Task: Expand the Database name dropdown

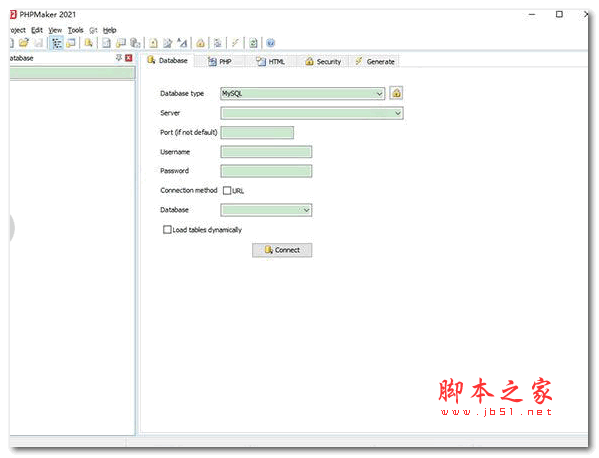Action: 306,210
